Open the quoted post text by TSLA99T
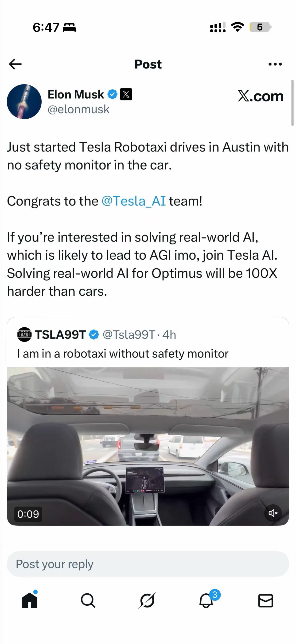296x644 pixels. (123, 354)
